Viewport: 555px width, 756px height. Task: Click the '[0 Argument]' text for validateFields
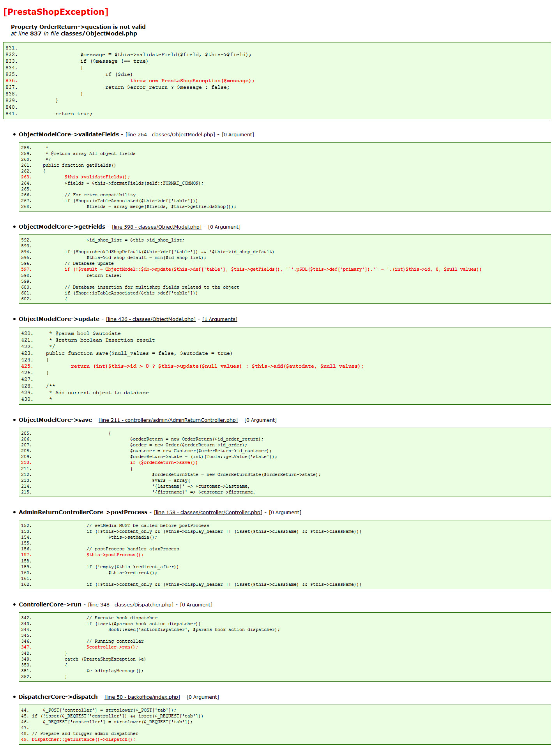238,135
